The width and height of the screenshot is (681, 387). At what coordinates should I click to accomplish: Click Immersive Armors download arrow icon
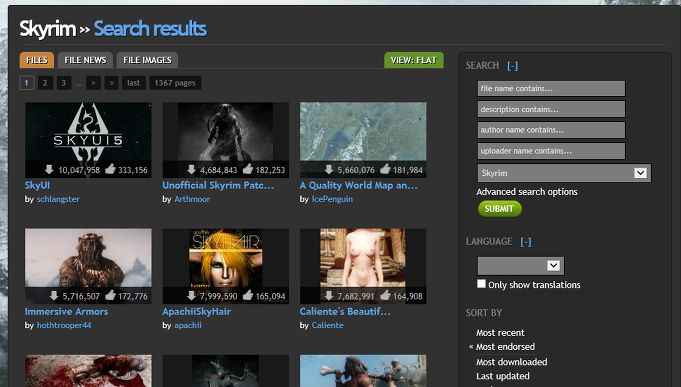(x=53, y=295)
